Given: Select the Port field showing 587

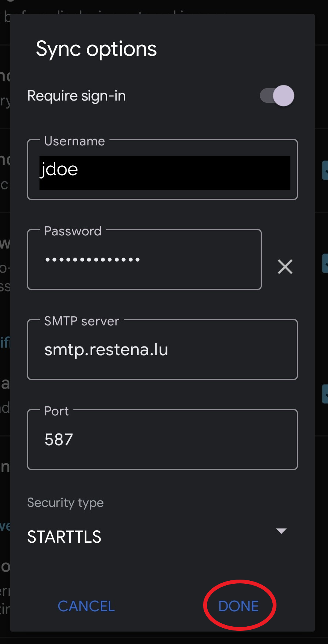Looking at the screenshot, I should click(162, 440).
